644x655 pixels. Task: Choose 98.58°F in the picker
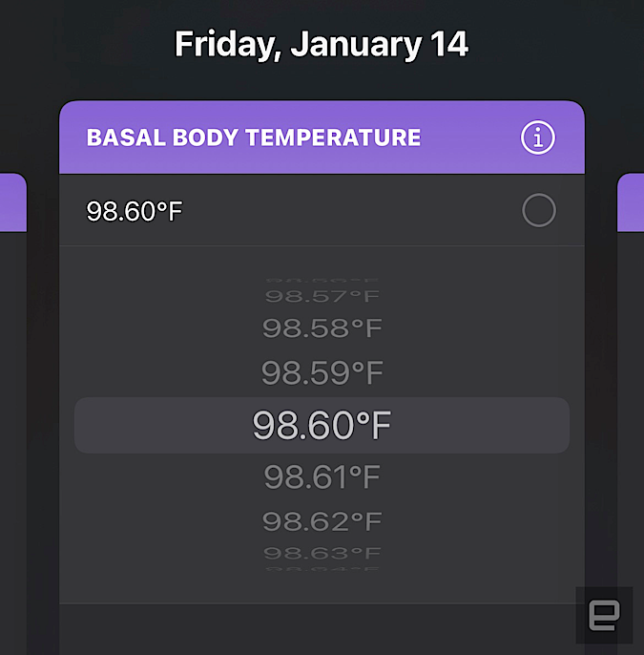(322, 328)
